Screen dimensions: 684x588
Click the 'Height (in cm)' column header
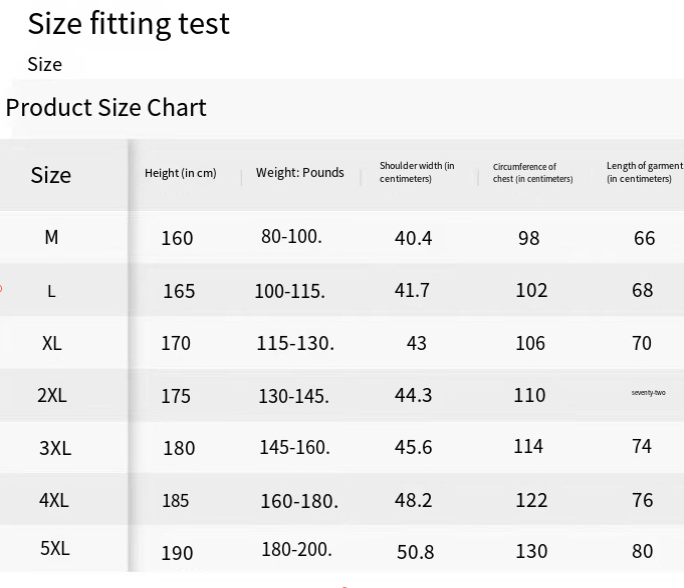coord(180,173)
